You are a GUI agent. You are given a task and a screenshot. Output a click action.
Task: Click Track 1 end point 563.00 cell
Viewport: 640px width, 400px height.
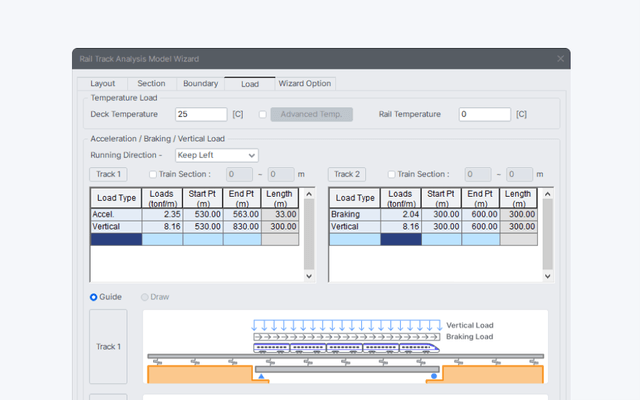point(242,215)
